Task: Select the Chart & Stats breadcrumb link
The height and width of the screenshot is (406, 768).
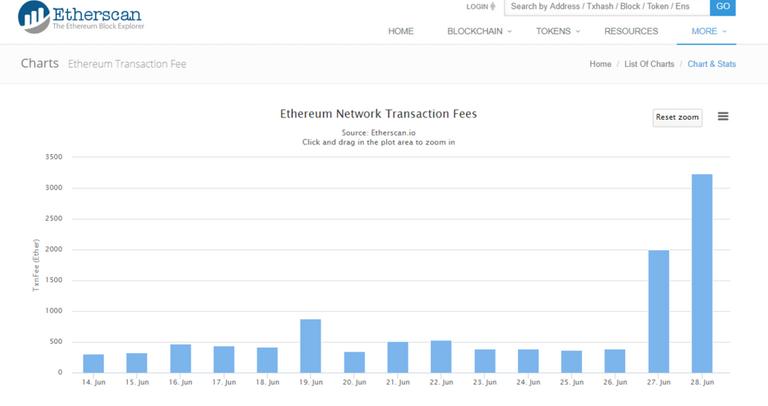Action: (711, 64)
